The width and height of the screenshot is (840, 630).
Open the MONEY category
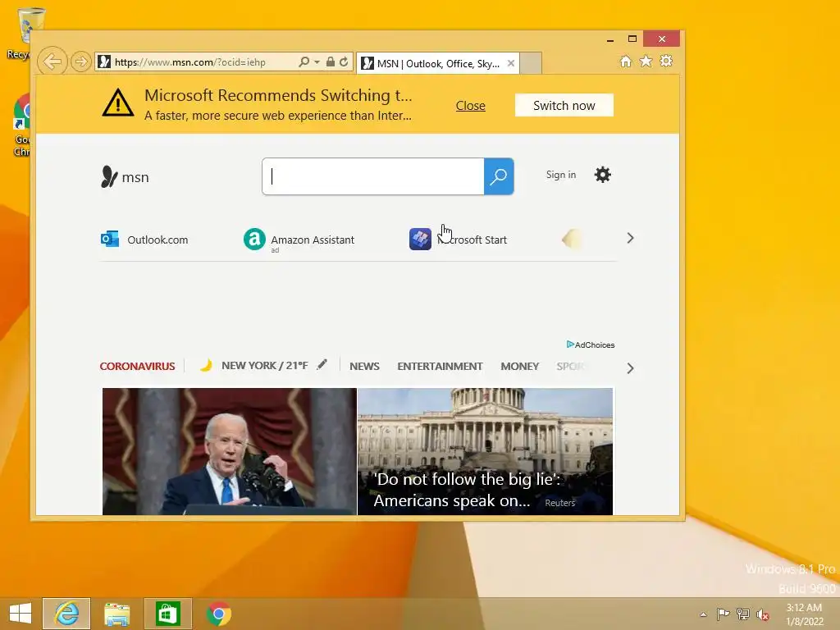click(x=519, y=367)
